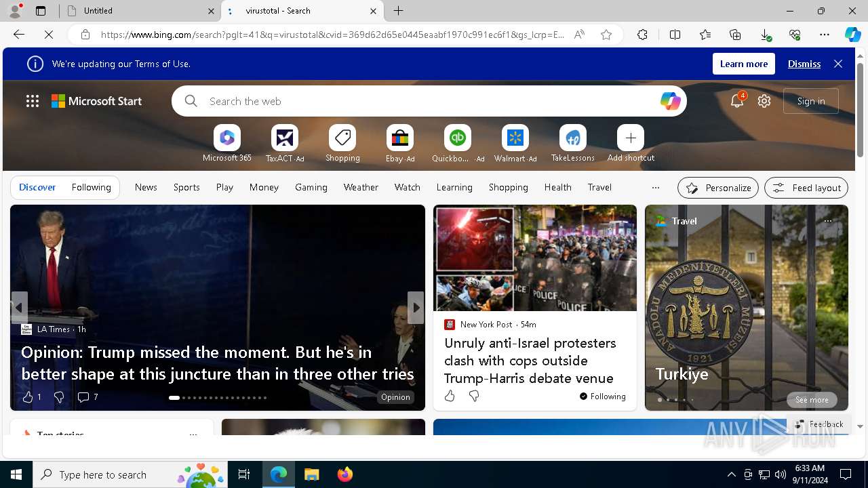The width and height of the screenshot is (868, 488).
Task: Open Task View on taskbar
Action: click(x=244, y=474)
